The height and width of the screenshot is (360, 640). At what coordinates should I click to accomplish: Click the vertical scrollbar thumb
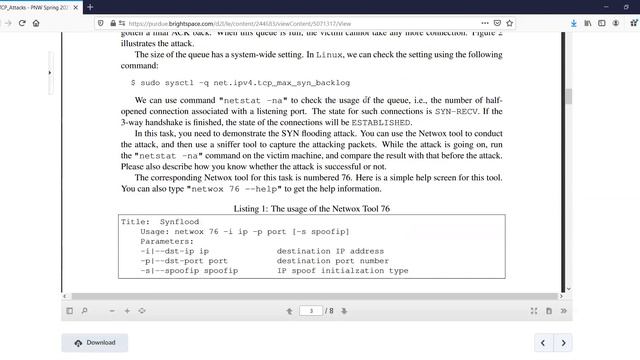569,96
